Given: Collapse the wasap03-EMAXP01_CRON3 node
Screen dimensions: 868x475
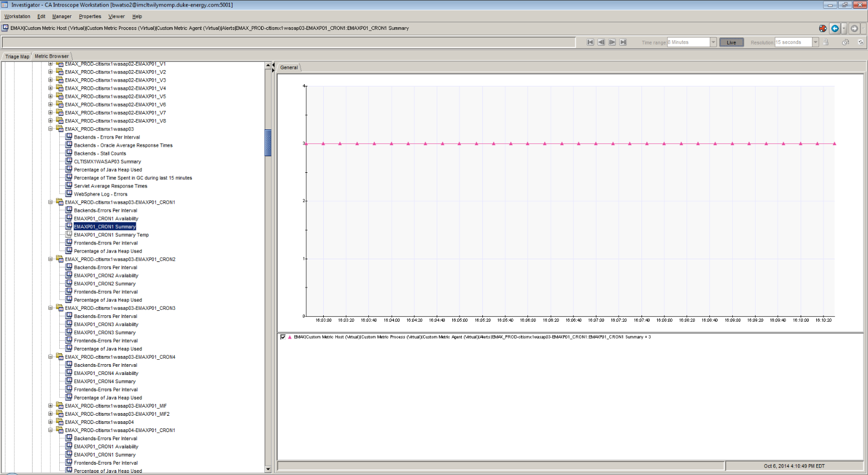Looking at the screenshot, I should pos(51,308).
